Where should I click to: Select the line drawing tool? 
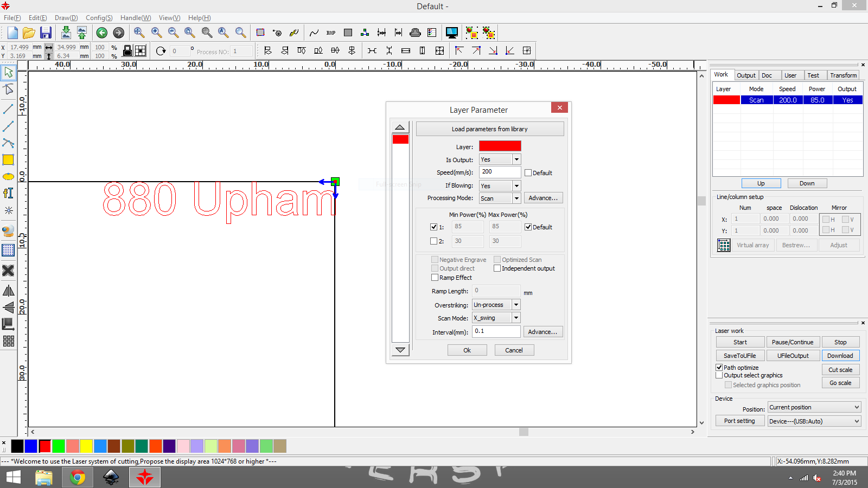(9, 109)
